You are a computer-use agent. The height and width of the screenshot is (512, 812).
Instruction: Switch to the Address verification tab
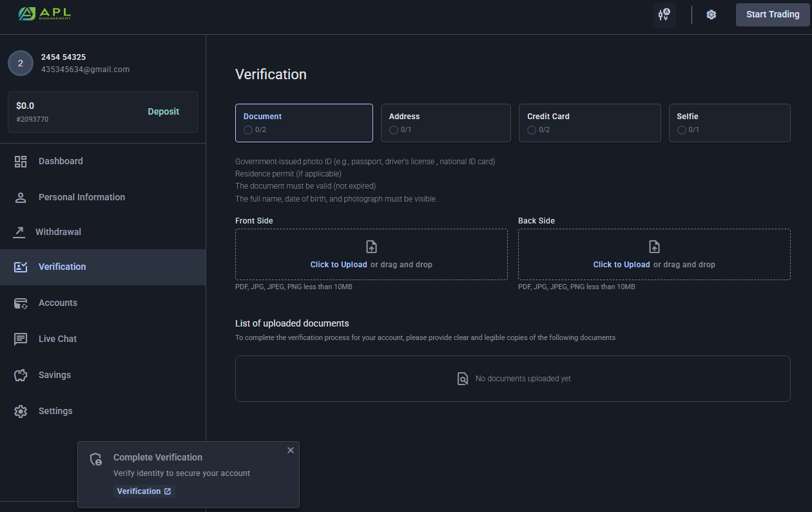point(445,122)
